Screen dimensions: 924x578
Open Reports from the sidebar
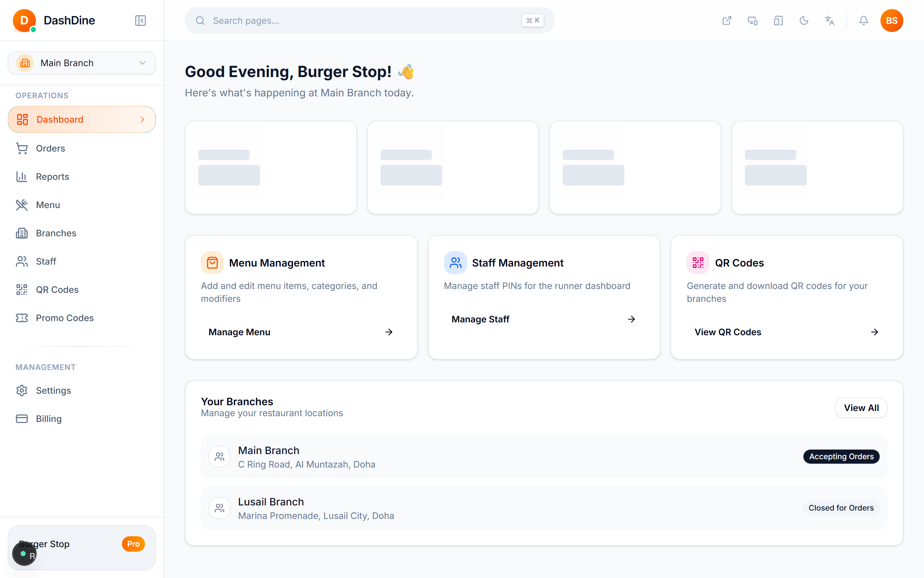click(x=82, y=177)
